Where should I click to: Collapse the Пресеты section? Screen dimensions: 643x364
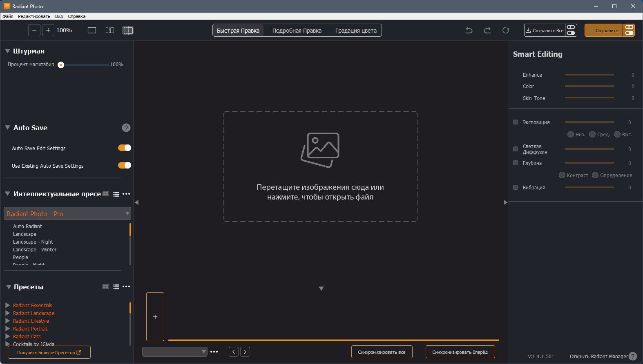(x=9, y=287)
